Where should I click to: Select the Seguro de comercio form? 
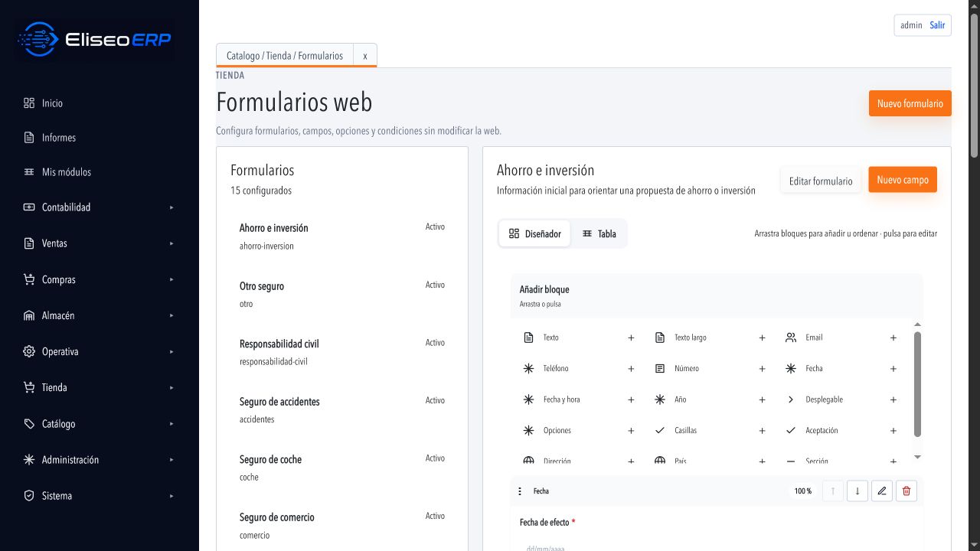pos(342,526)
